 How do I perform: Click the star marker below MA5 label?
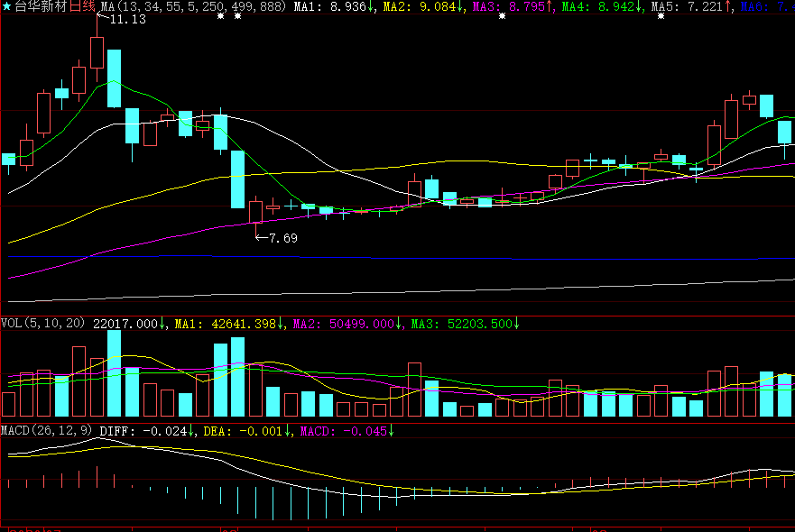[x=661, y=16]
